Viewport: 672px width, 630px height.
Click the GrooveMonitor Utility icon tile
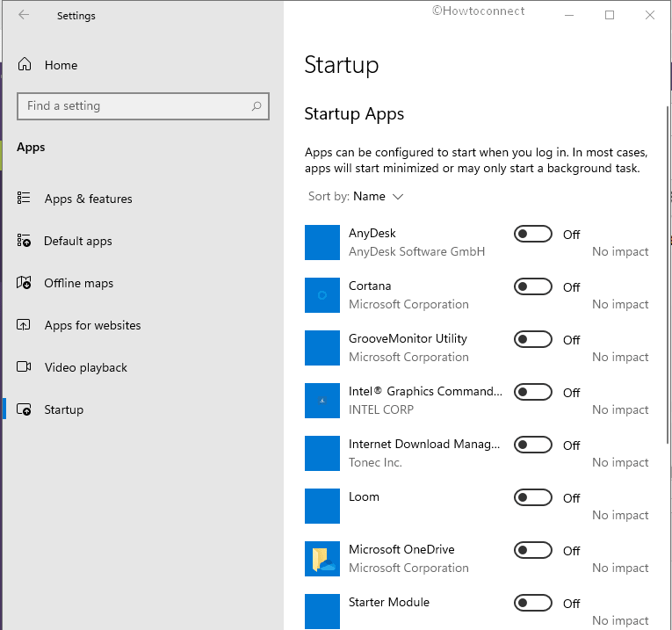pyautogui.click(x=322, y=348)
